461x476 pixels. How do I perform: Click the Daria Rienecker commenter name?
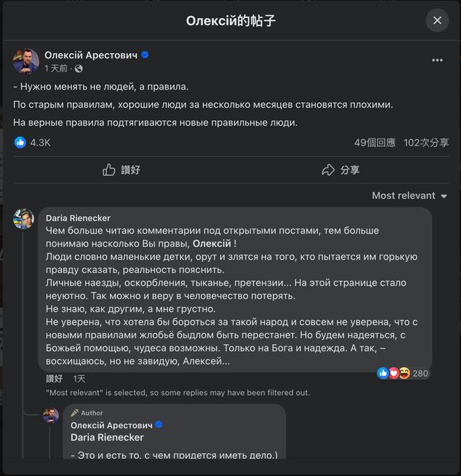pos(78,218)
